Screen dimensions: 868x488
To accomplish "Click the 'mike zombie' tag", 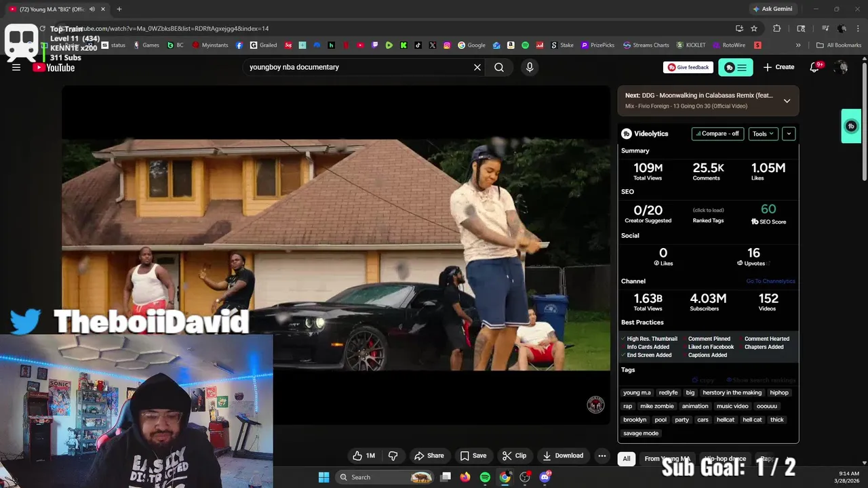I will pos(657,406).
